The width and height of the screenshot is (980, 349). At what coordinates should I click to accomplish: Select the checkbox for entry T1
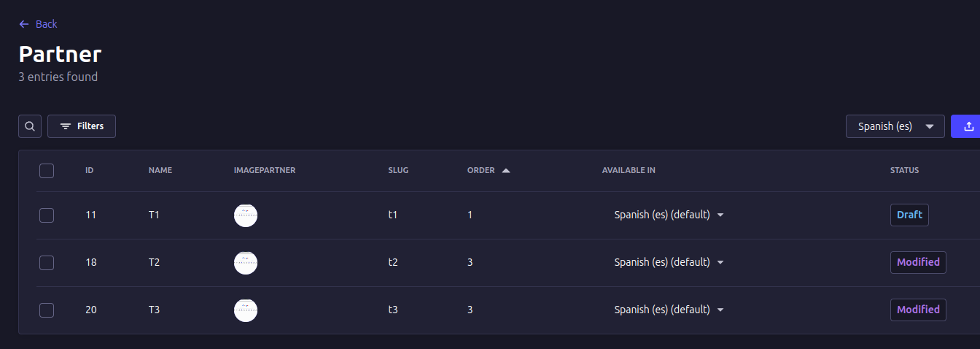tap(47, 215)
